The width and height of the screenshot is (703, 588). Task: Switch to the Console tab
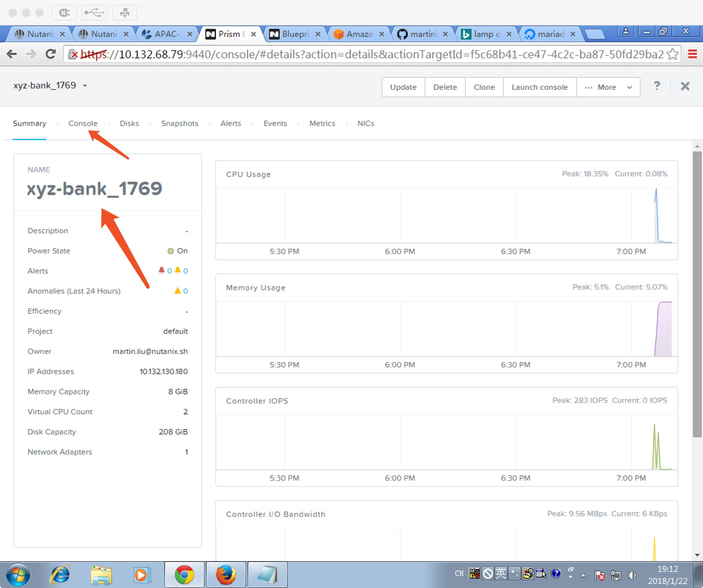[83, 123]
